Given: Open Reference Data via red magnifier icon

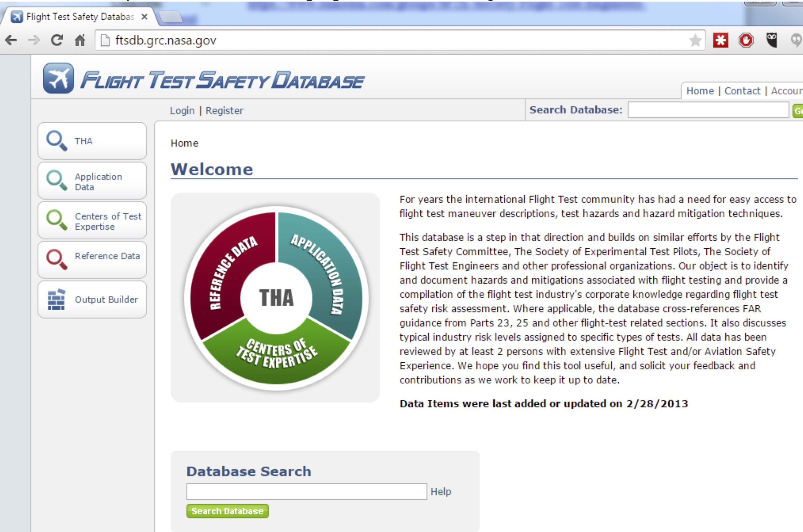Looking at the screenshot, I should click(x=56, y=259).
